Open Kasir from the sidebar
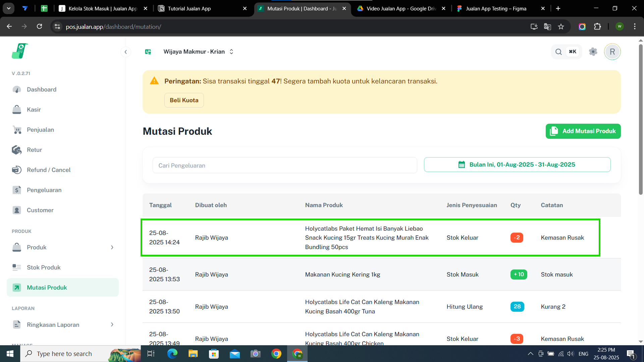The image size is (644, 362). coord(34,110)
